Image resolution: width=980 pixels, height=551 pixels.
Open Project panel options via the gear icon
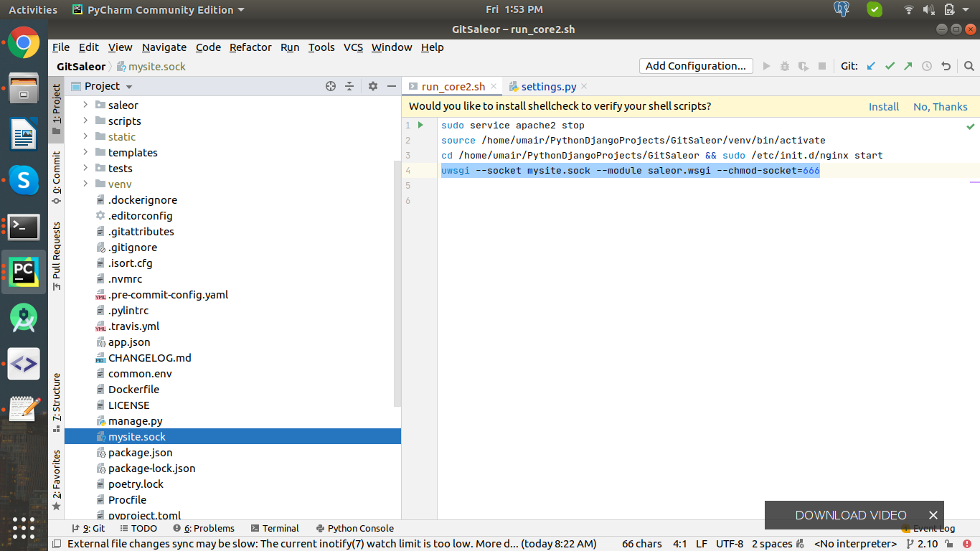point(372,85)
